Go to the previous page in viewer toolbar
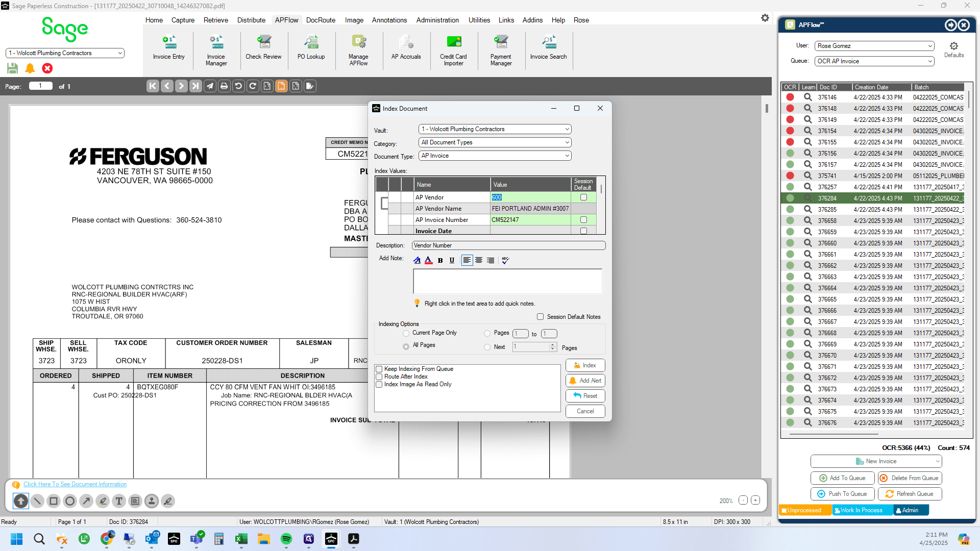Viewport: 980px width, 551px height. point(167,86)
